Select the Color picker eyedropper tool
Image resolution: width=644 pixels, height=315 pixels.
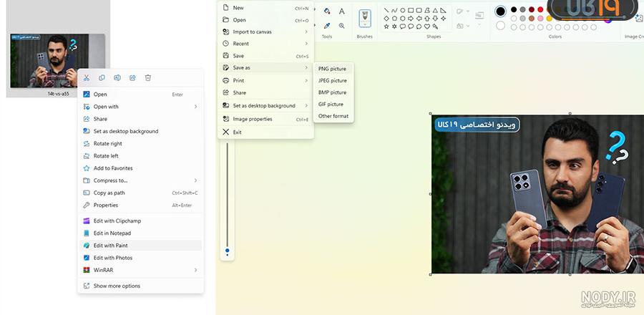[327, 26]
